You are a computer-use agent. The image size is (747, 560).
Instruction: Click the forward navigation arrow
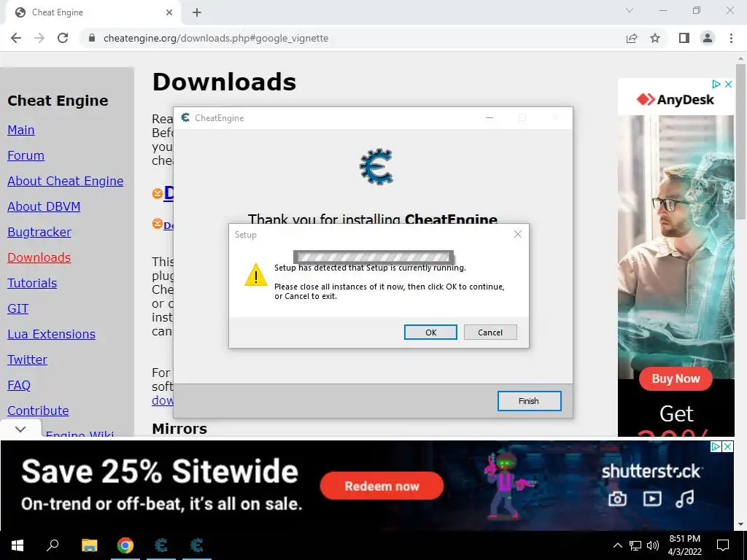tap(39, 38)
